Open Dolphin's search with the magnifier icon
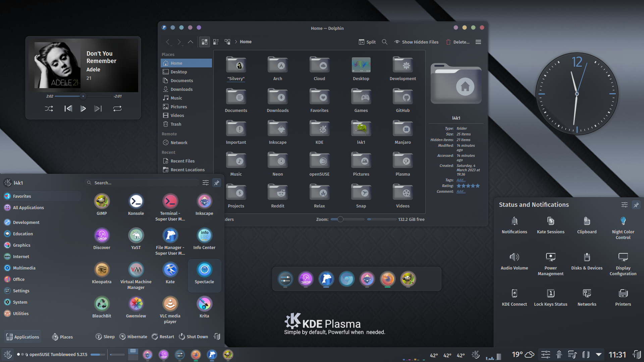Viewport: 644px width, 362px height. 384,42
